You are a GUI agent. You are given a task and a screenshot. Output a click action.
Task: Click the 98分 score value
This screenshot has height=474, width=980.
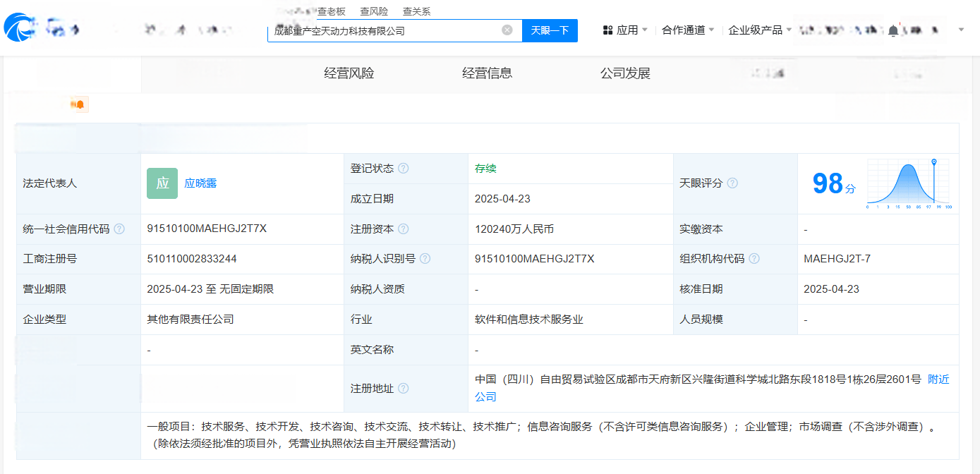(834, 184)
